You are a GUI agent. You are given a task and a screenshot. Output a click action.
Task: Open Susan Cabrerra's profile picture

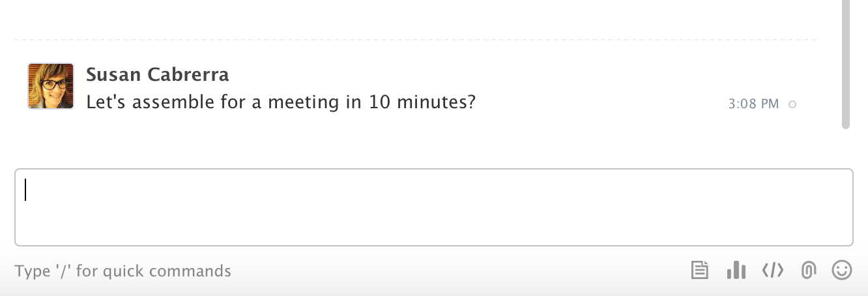51,86
